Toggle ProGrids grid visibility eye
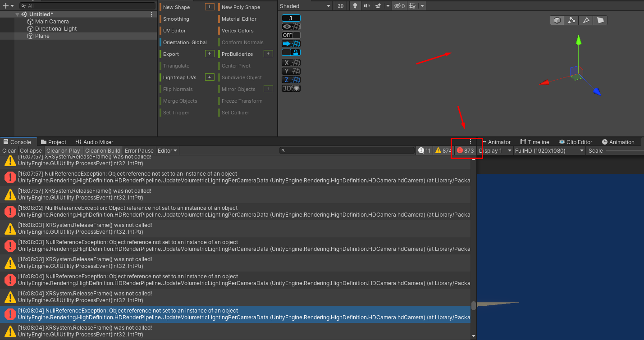The image size is (644, 340). click(291, 27)
